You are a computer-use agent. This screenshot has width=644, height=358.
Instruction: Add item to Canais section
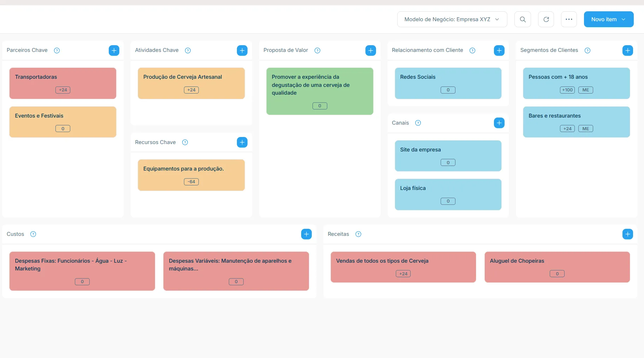[x=499, y=123]
